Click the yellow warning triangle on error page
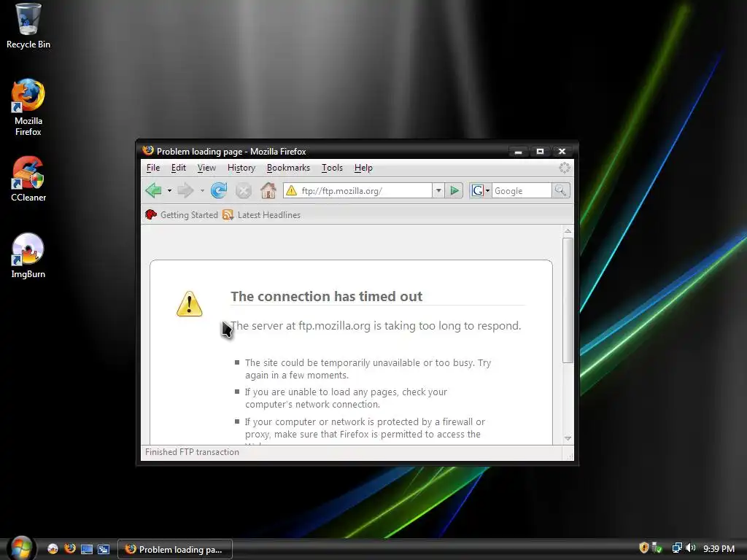The width and height of the screenshot is (747, 560). point(190,304)
